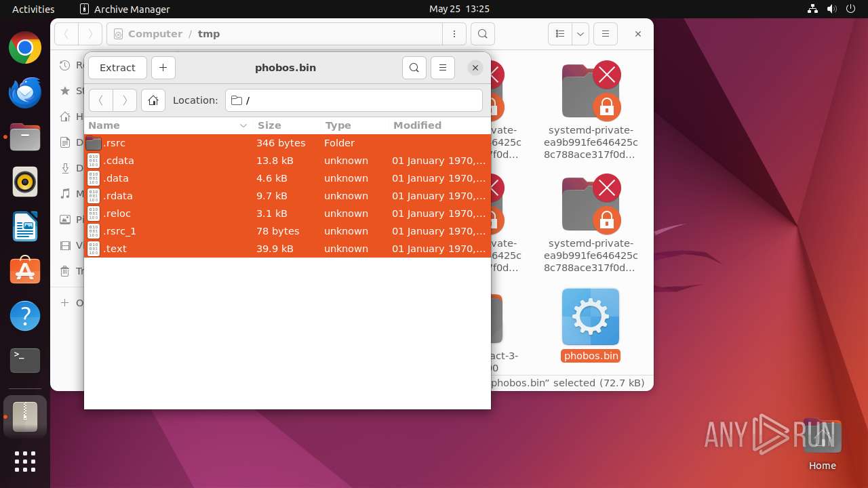Sort archive list by Modified column
Image resolution: width=868 pixels, height=488 pixels.
[x=439, y=125]
